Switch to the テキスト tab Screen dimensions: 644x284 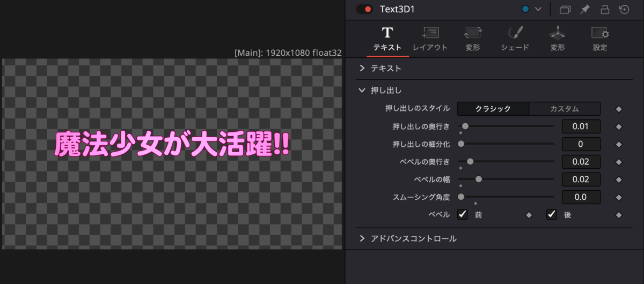coord(387,39)
